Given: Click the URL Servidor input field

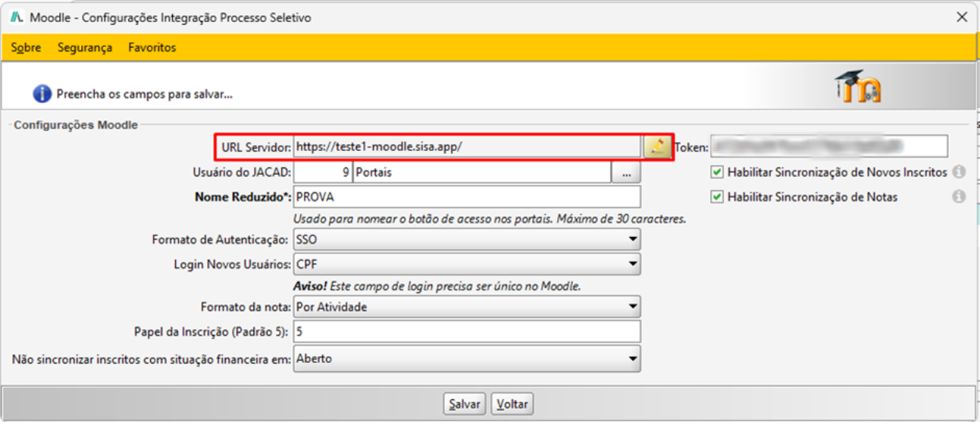Looking at the screenshot, I should point(467,146).
